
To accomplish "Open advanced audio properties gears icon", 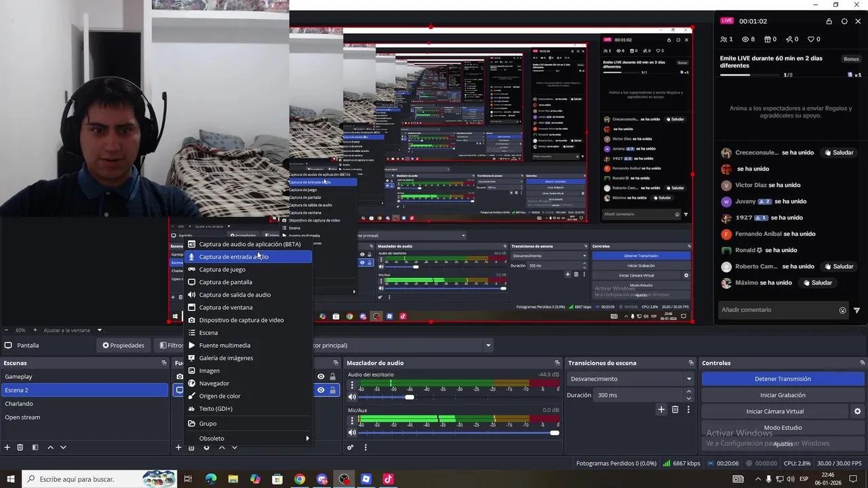I will click(x=351, y=447).
